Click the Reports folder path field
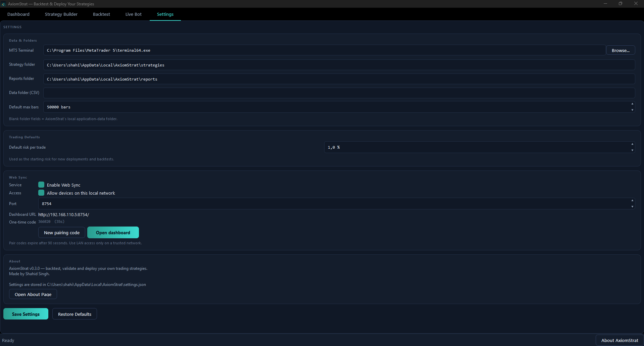This screenshot has height=346, width=644. click(339, 79)
